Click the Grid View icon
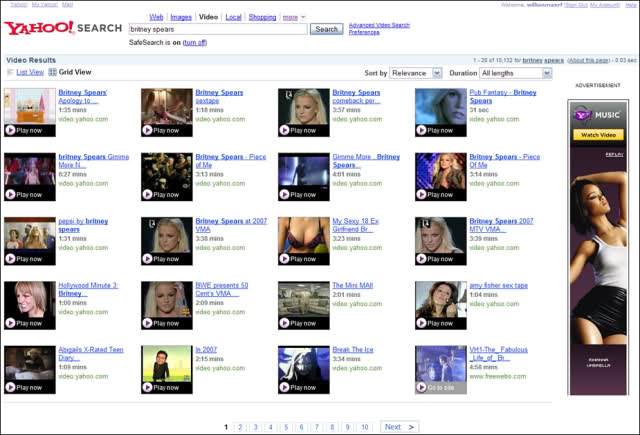Viewport: 640px width, 435px height. point(52,72)
